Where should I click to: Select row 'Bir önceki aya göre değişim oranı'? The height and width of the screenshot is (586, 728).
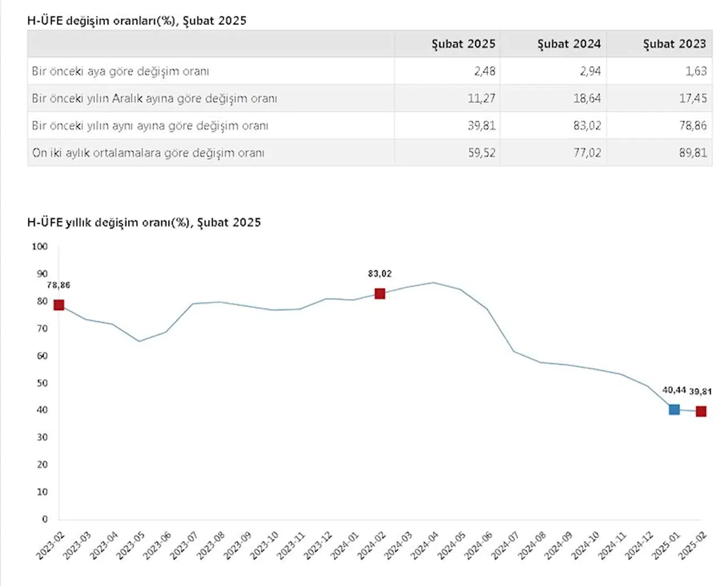(121, 71)
